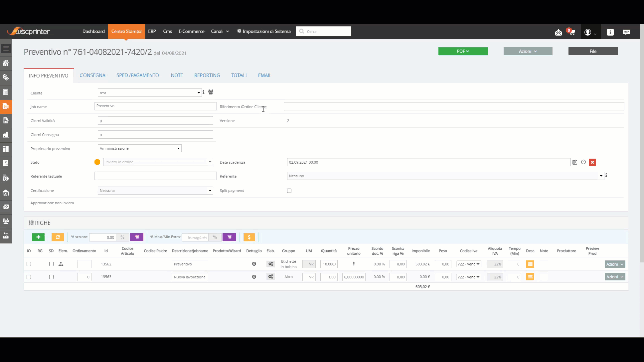The image size is (644, 362).
Task: Click the Riferimento Ordine Cliente input field
Action: [454, 107]
